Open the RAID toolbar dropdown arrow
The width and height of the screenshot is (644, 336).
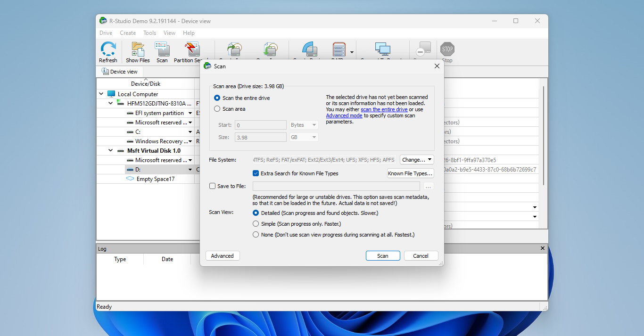pos(352,52)
